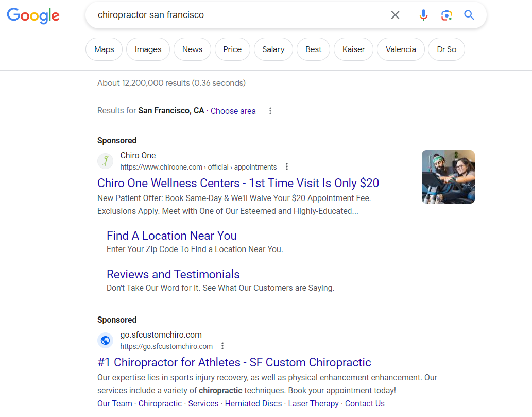Switch to the Images filter
532x417 pixels.
pos(148,49)
